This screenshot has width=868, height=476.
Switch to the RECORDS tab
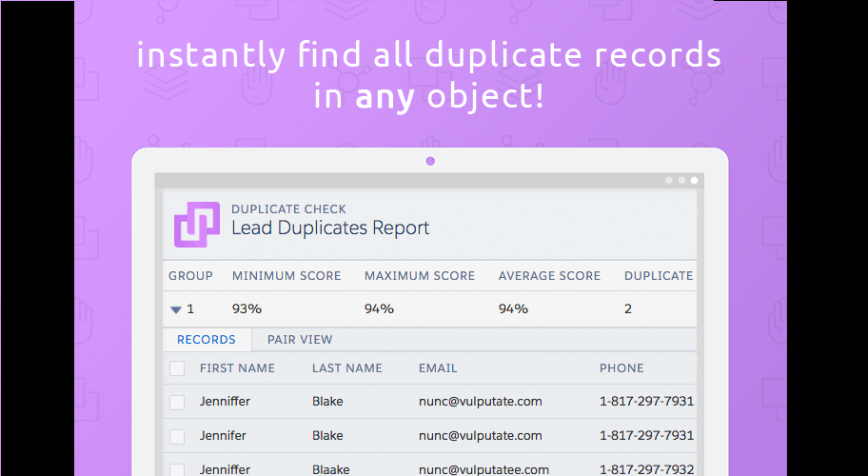(x=207, y=339)
